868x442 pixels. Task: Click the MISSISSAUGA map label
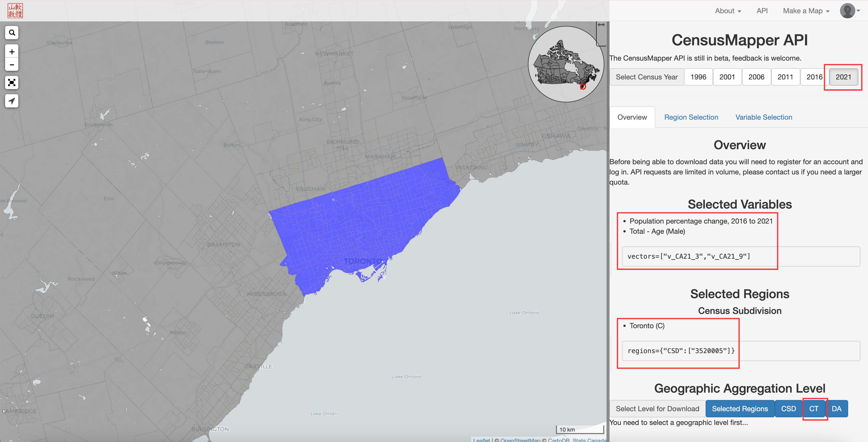[266, 294]
